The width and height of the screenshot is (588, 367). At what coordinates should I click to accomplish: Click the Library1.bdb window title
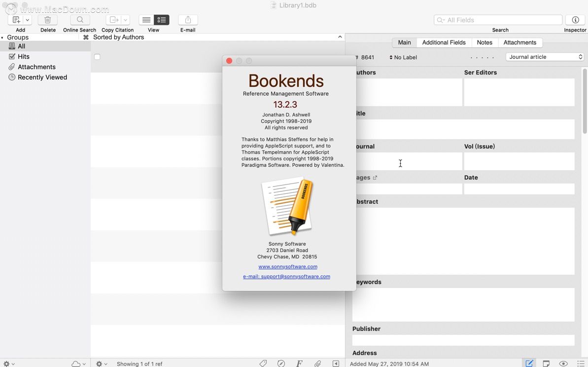click(x=298, y=5)
